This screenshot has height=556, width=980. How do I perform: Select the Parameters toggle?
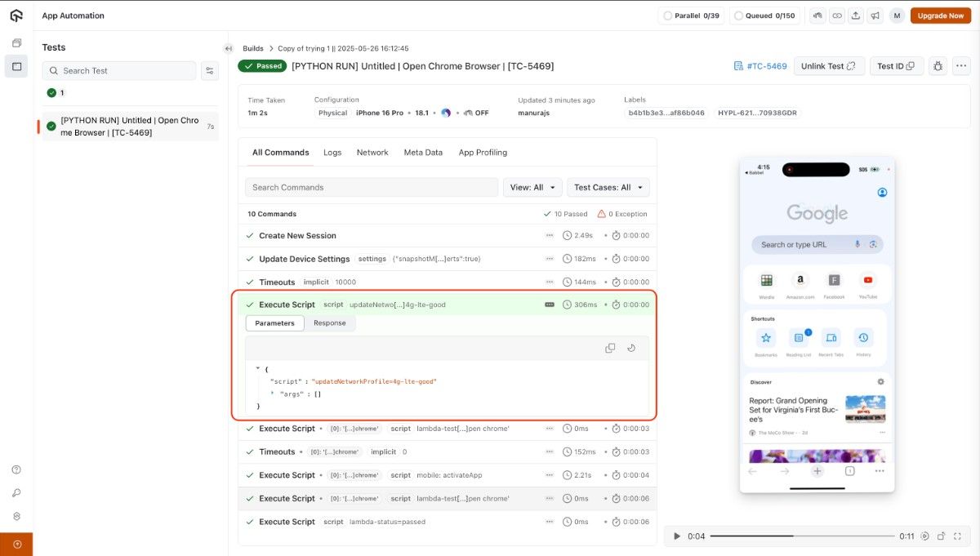274,323
